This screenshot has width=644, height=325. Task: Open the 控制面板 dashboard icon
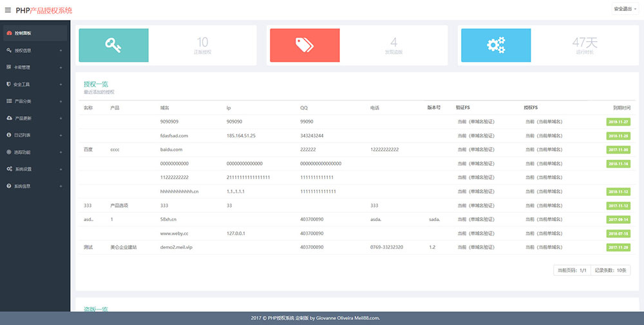coord(9,34)
